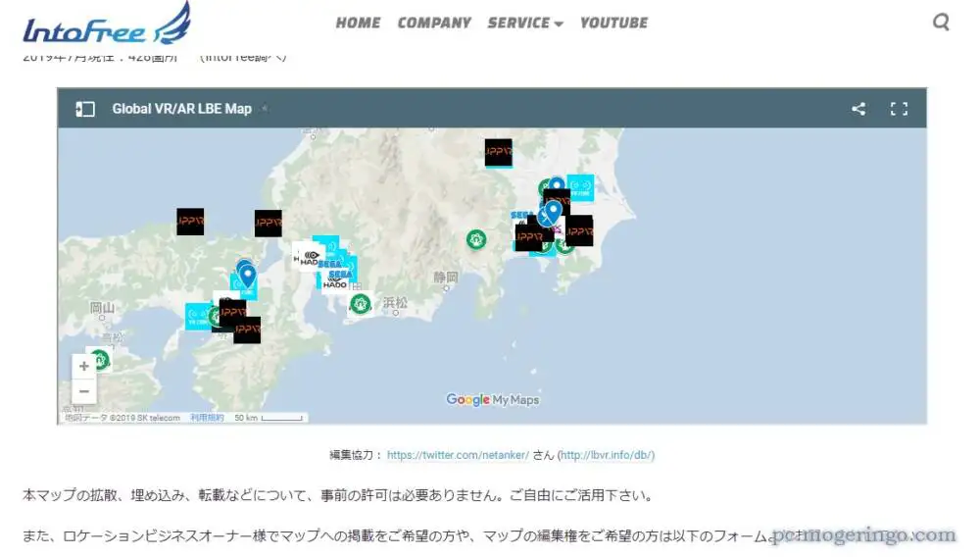Image resolution: width=980 pixels, height=557 pixels.
Task: Select the cyan marker west of Osaka cluster
Action: (x=198, y=317)
